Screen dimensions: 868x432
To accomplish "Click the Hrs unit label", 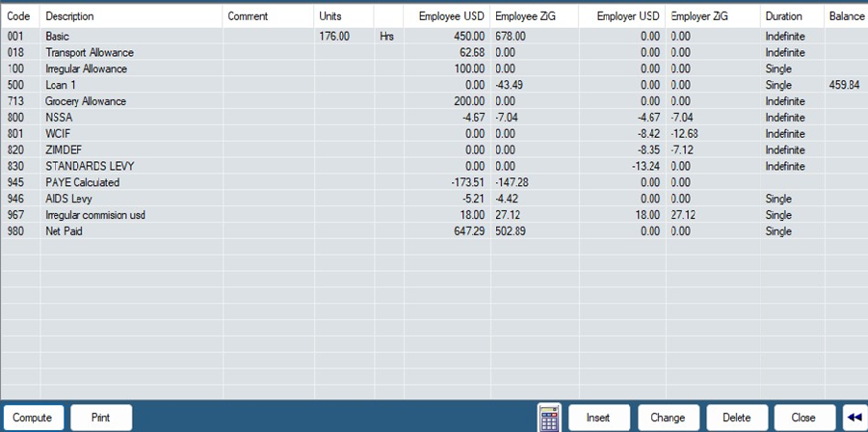I will click(x=387, y=37).
